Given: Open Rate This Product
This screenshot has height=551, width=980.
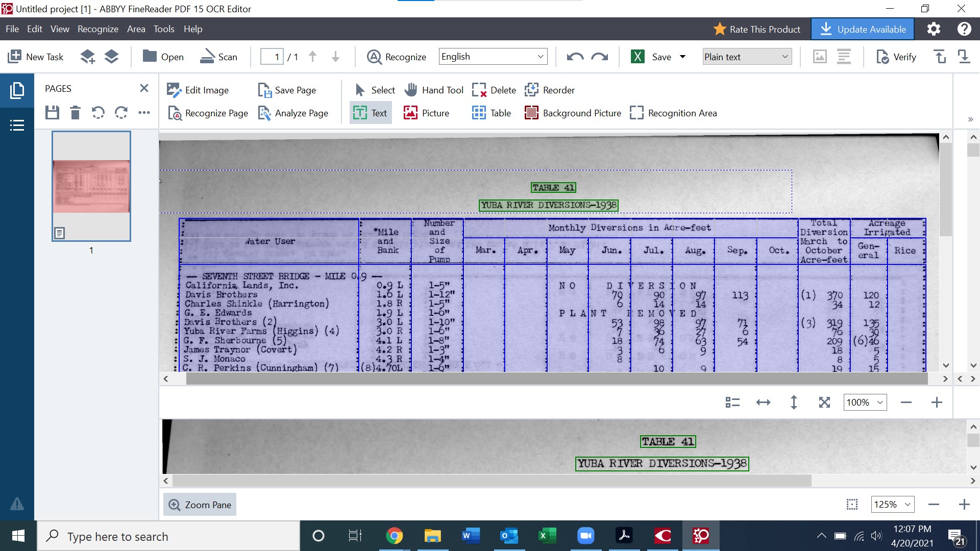Looking at the screenshot, I should click(x=757, y=29).
